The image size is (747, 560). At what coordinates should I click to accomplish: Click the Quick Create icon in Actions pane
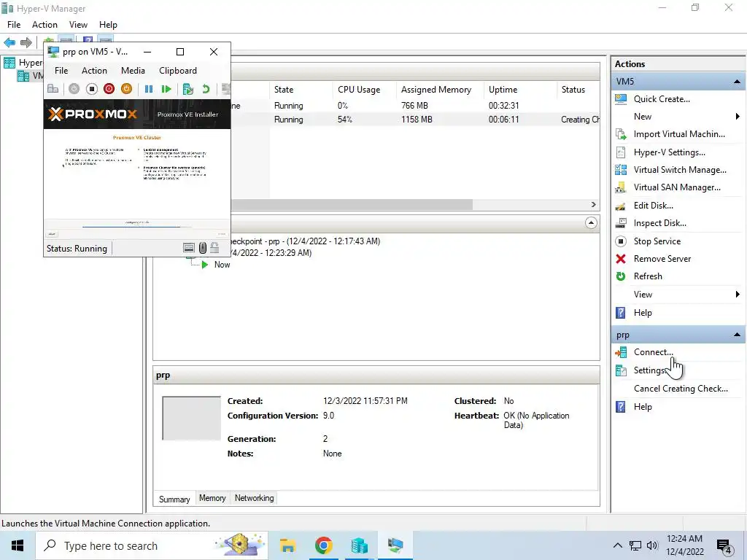click(621, 99)
